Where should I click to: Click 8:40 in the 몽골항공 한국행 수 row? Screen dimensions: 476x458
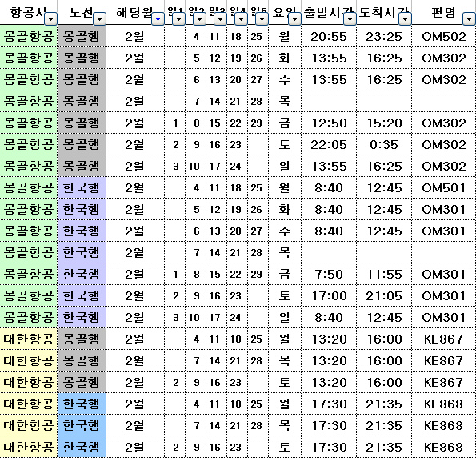pos(329,231)
